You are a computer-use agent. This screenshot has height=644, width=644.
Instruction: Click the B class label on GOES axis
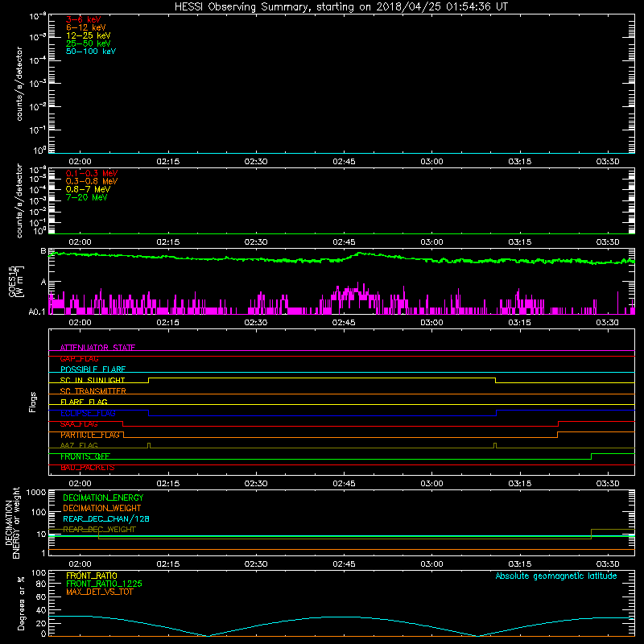pyautogui.click(x=43, y=251)
